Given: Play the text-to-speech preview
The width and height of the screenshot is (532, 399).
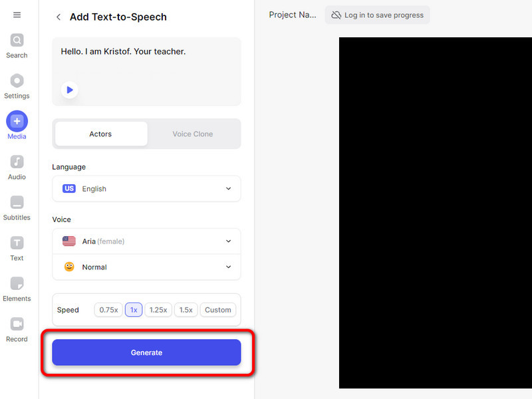Looking at the screenshot, I should [69, 90].
